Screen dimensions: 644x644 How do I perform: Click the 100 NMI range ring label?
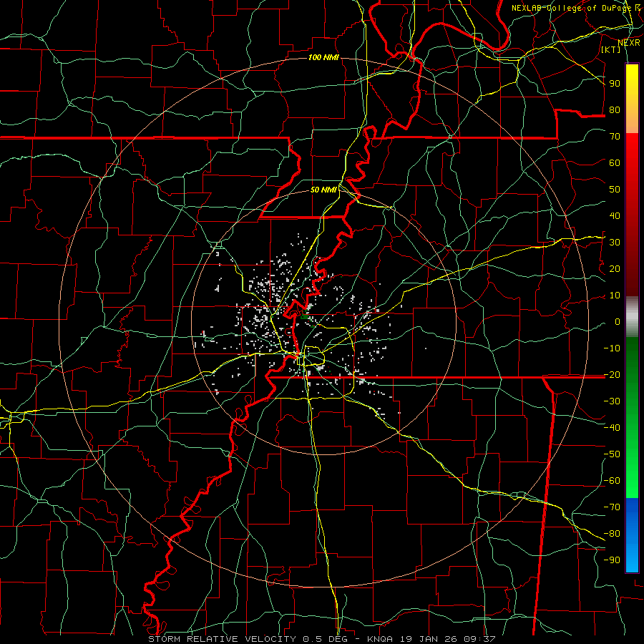click(x=323, y=57)
